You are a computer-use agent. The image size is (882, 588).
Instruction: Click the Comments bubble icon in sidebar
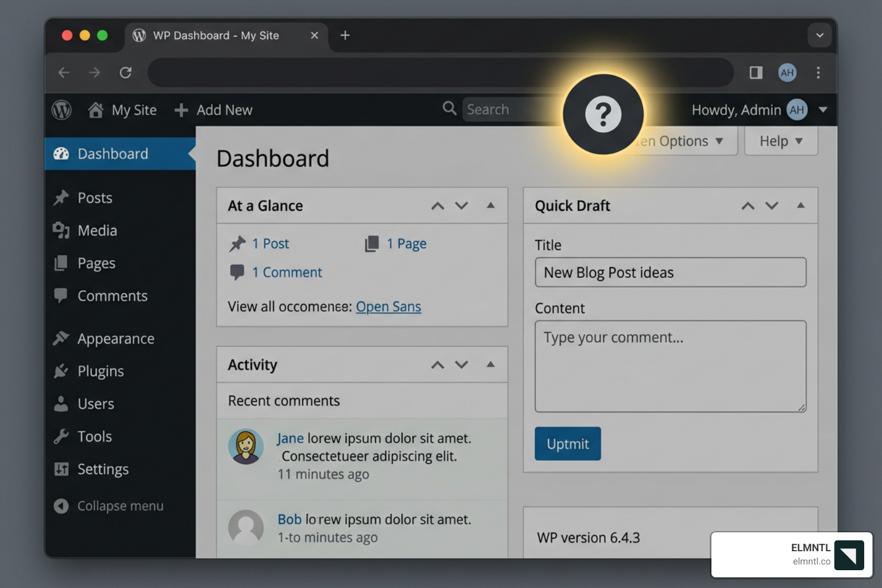click(61, 295)
